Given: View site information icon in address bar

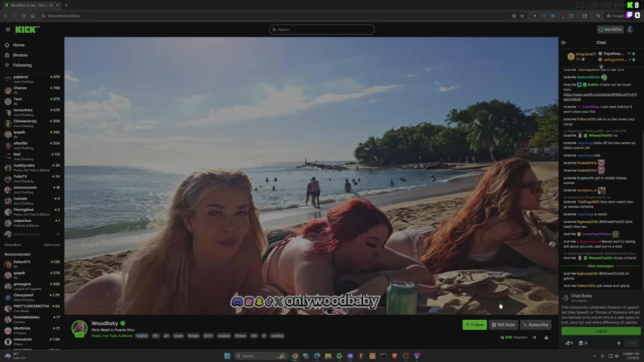Looking at the screenshot, I should point(44,16).
